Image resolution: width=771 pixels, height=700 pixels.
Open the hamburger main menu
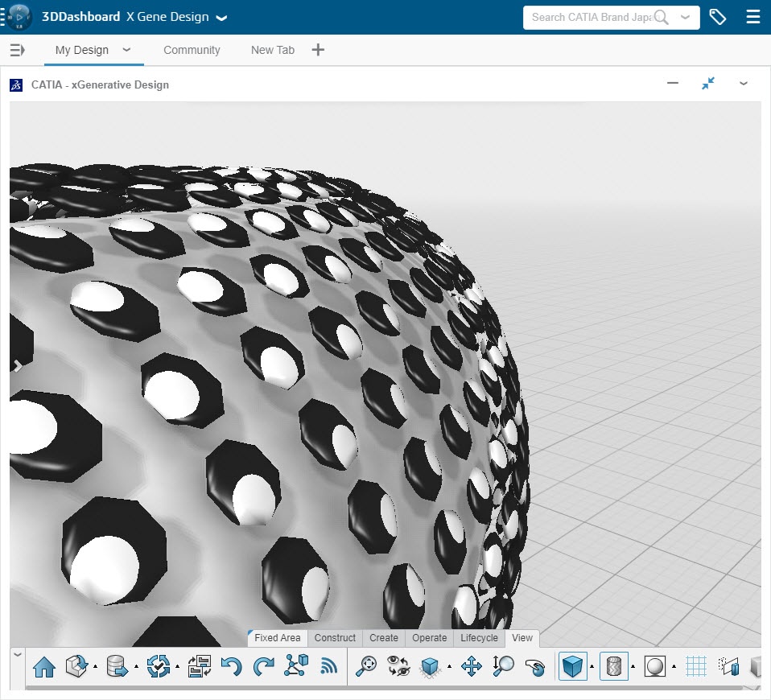pos(752,17)
